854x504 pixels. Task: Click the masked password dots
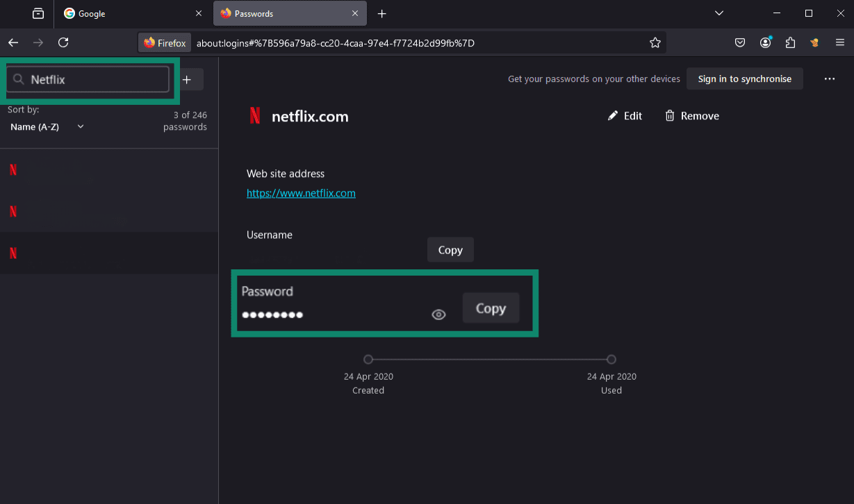coord(272,315)
